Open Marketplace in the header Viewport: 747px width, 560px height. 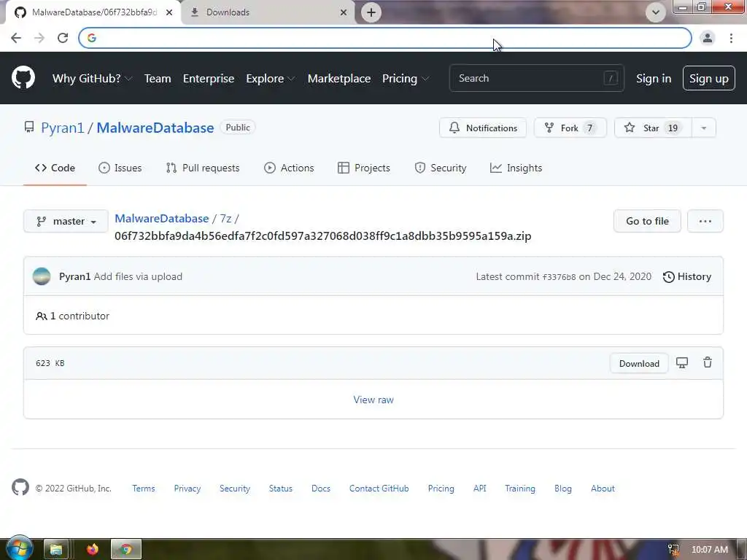(x=339, y=79)
